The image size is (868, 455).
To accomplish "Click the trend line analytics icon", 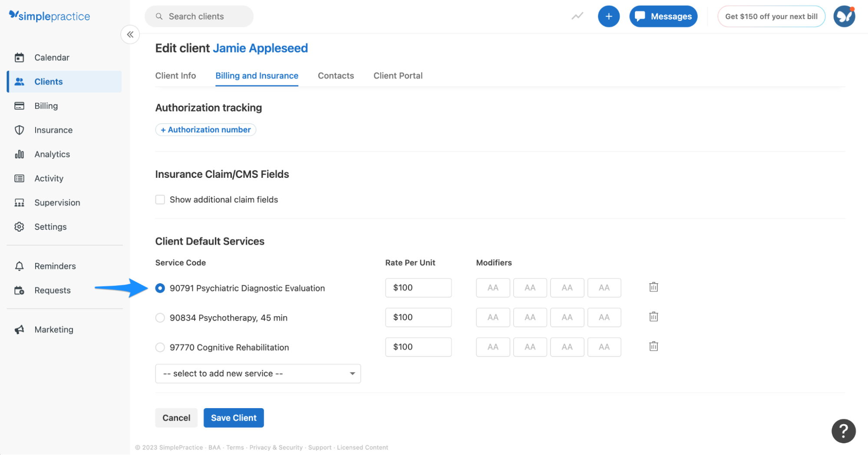I will coord(577,16).
